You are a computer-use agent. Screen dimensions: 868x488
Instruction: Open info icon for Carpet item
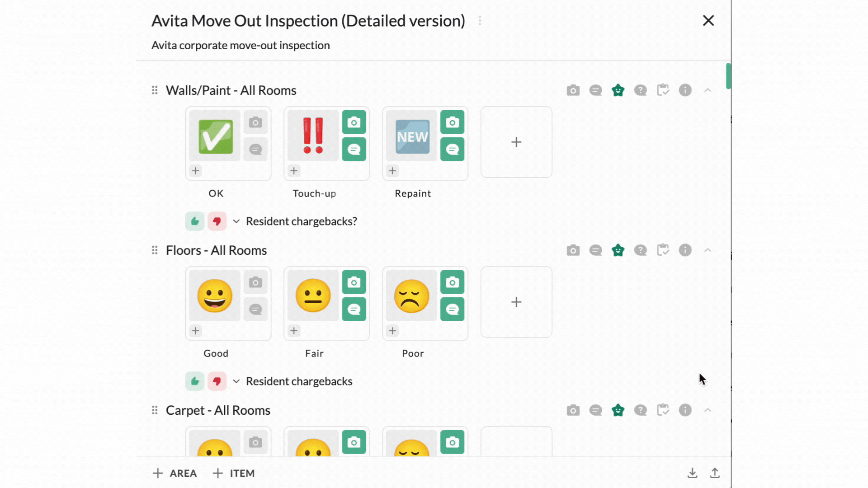[685, 410]
